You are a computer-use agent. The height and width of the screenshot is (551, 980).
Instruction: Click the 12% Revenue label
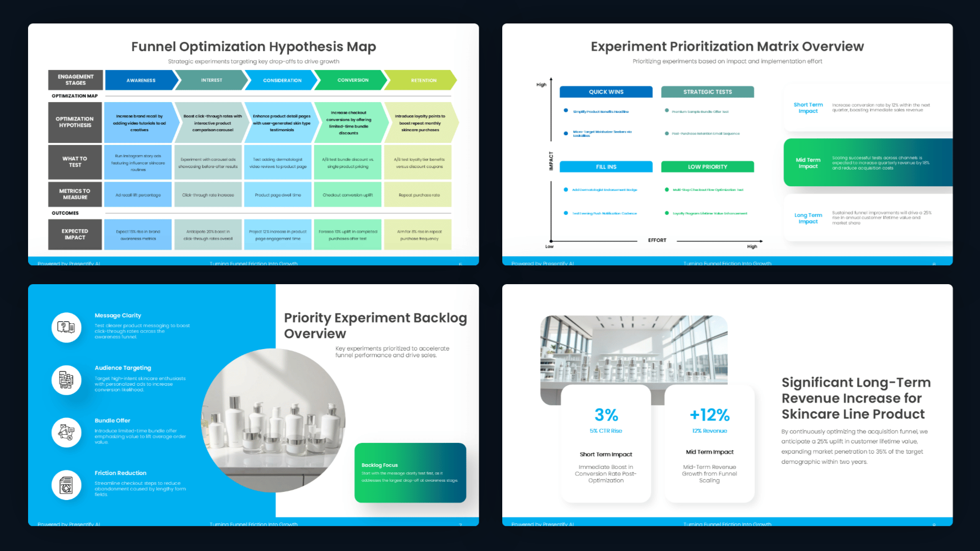pyautogui.click(x=709, y=431)
